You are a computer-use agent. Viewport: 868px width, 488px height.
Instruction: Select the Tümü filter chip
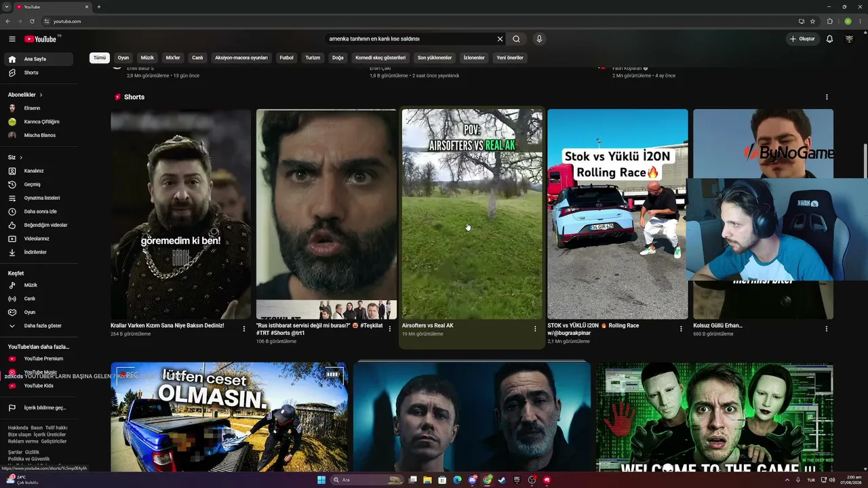100,58
